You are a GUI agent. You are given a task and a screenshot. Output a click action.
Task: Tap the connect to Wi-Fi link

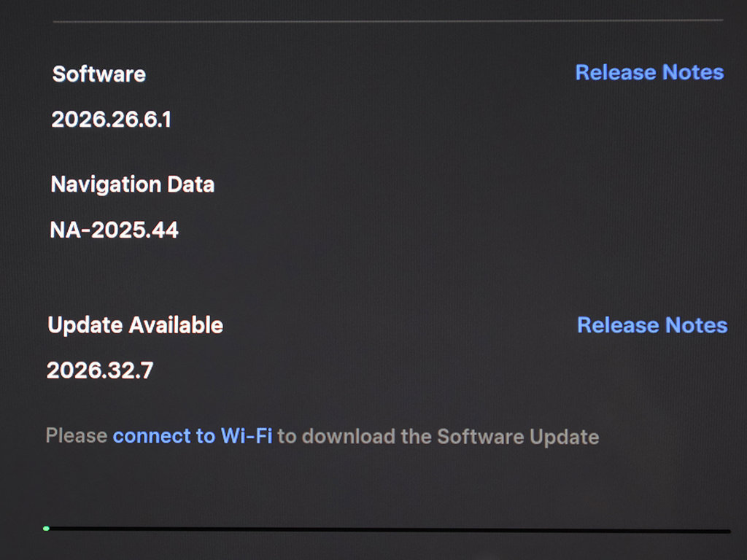(193, 436)
